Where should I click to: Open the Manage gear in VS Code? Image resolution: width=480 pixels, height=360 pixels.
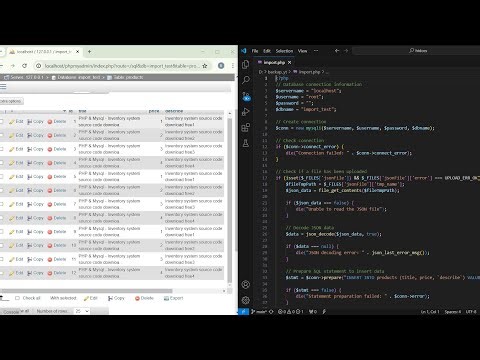(x=246, y=300)
